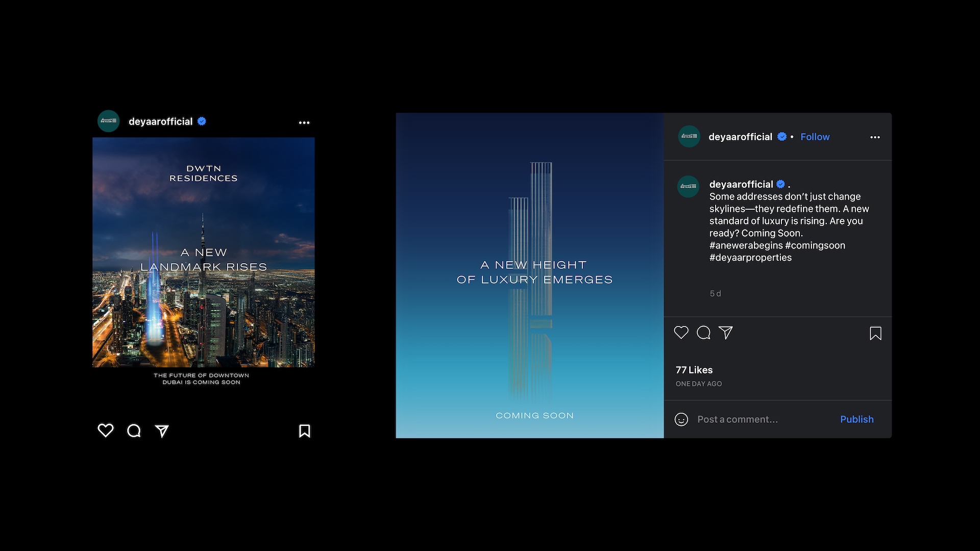Viewport: 980px width, 551px height.
Task: Follow the deyaarofficial account
Action: point(815,137)
